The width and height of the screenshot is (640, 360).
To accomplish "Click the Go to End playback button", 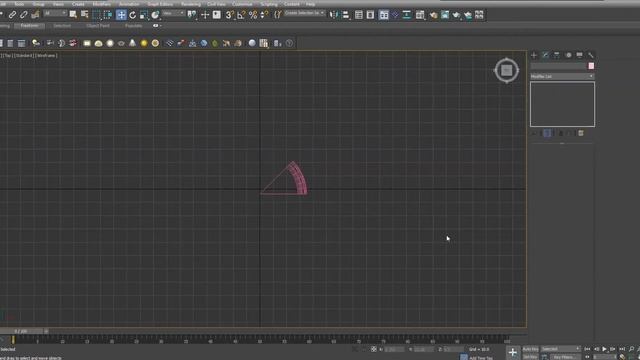I will pyautogui.click(x=622, y=349).
